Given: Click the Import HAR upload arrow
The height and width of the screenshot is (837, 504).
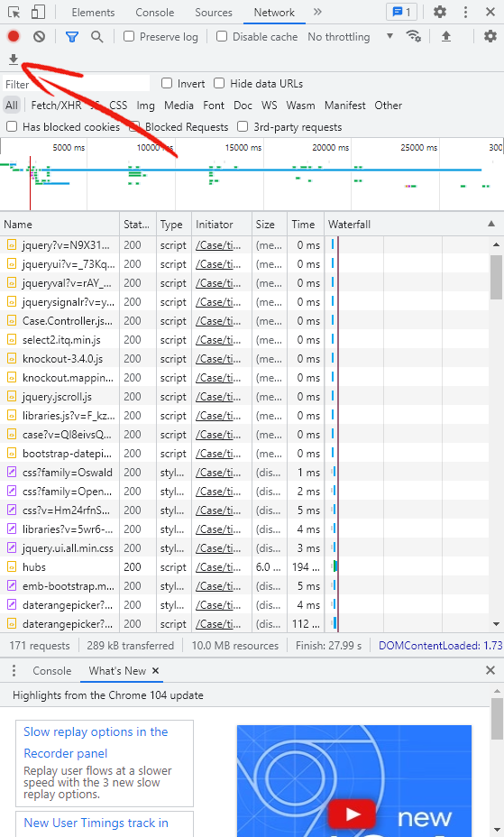Looking at the screenshot, I should [446, 36].
